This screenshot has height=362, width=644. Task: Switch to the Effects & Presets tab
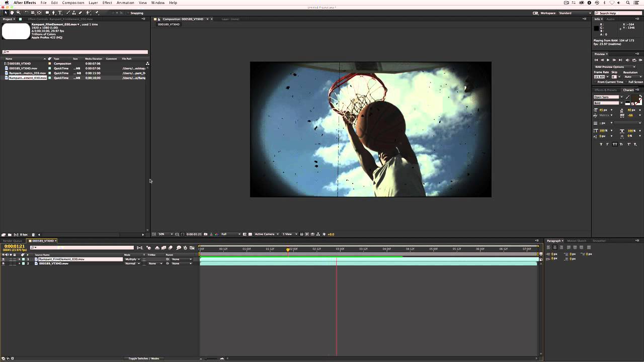pos(606,90)
